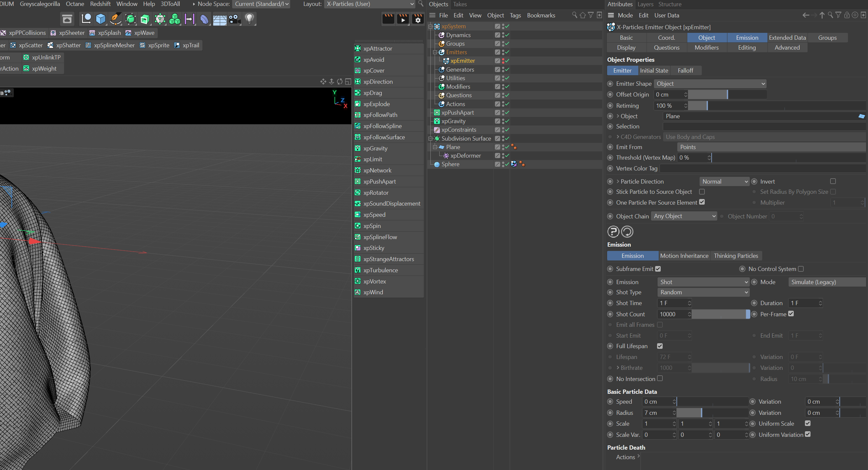
Task: Click the xpWind modifier button
Action: [389, 292]
